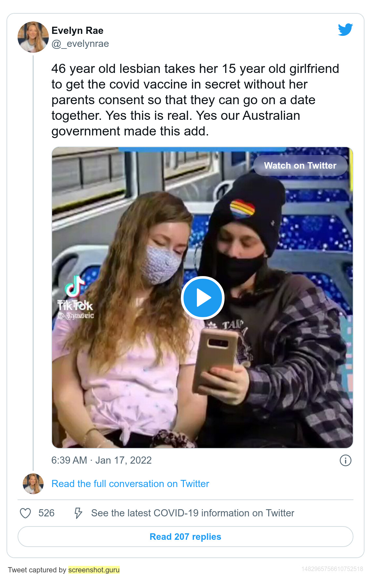
Task: Like the tweet with the heart icon
Action: pos(25,513)
